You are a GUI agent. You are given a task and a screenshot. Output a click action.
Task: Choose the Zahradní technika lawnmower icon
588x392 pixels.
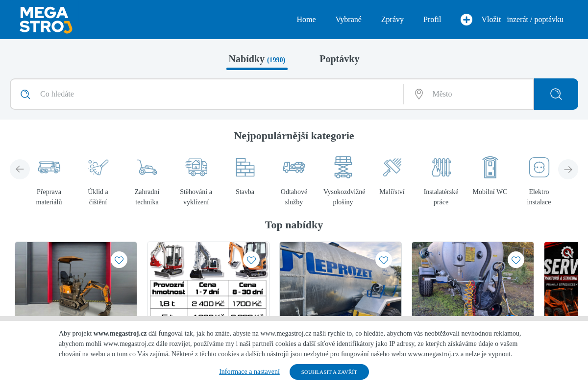tap(147, 167)
